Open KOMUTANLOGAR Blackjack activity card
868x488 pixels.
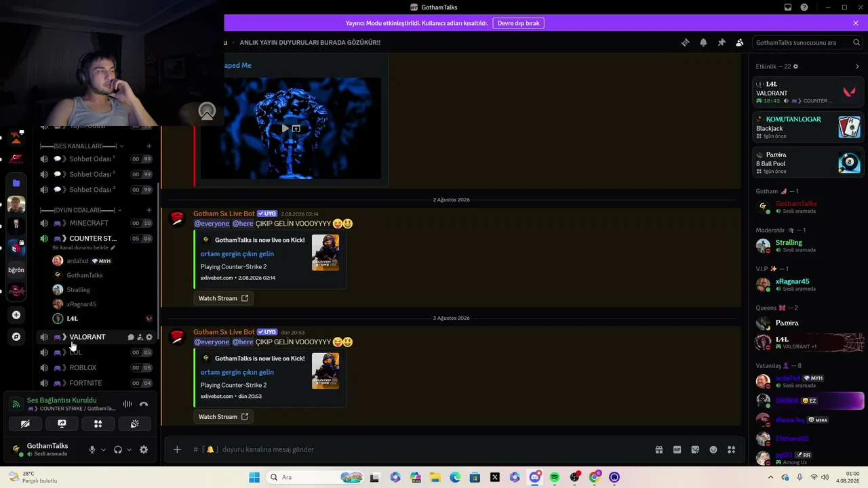(808, 127)
